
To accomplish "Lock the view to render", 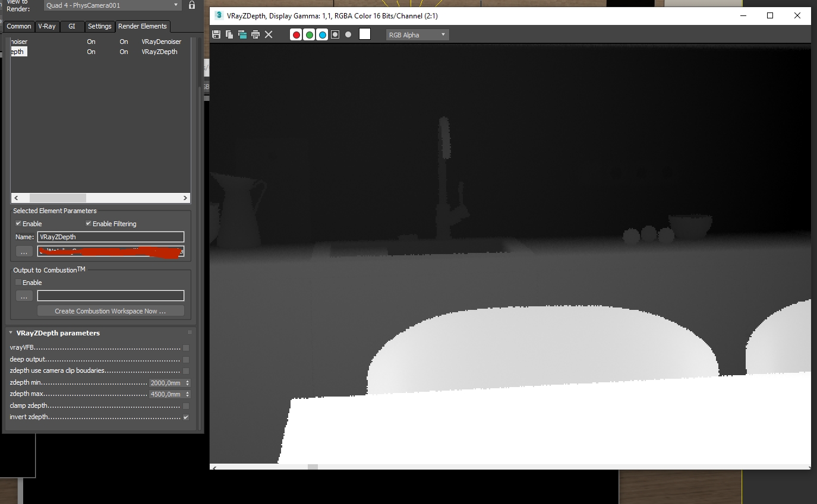I will (x=192, y=5).
